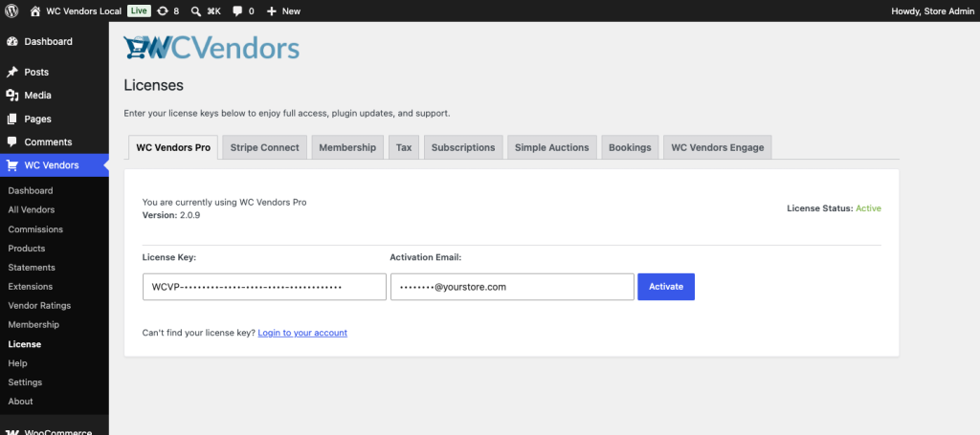Switch to the Stripe Connect tab
The width and height of the screenshot is (980, 435).
point(264,147)
